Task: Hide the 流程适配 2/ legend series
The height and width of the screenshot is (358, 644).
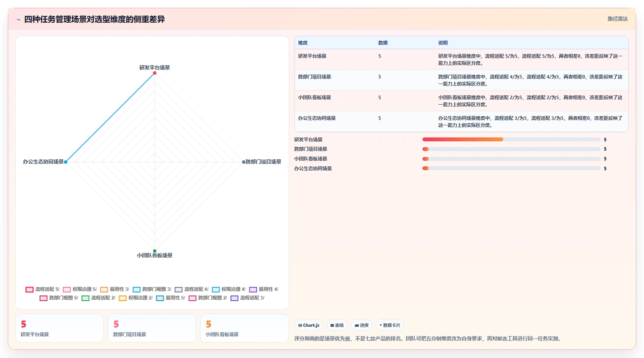Action: pos(98,298)
